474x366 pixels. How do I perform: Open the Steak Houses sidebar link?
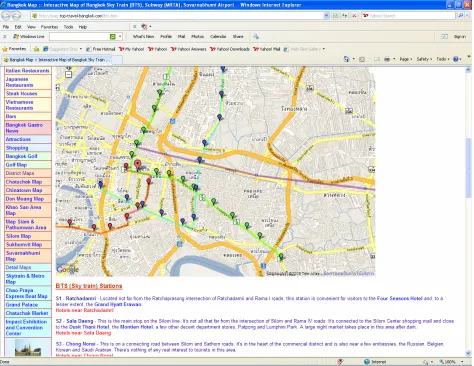(x=21, y=94)
